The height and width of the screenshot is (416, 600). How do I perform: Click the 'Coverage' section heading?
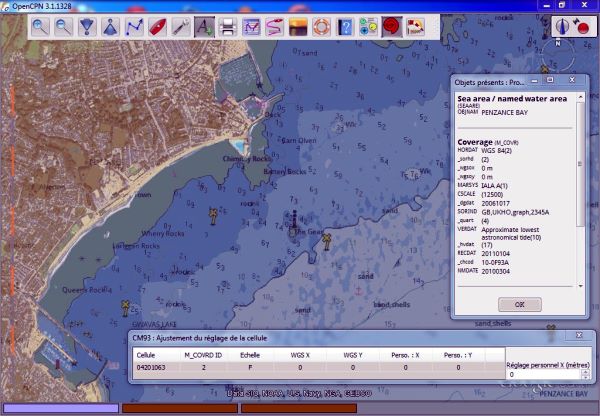point(475,142)
